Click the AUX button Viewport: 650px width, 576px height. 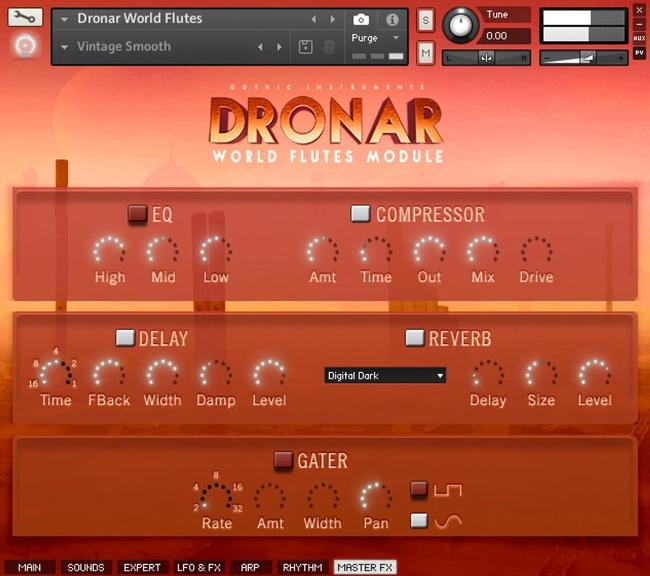(639, 38)
